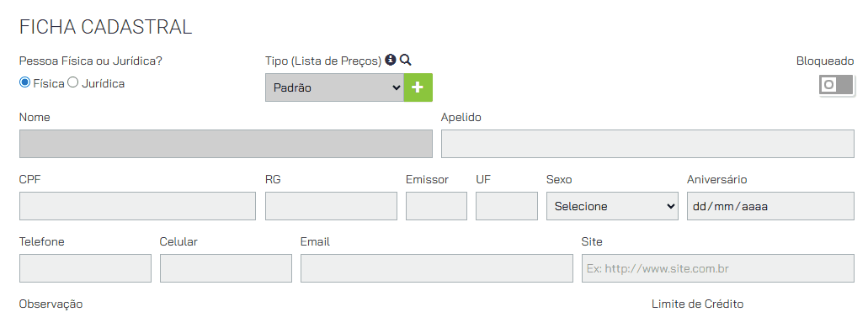Image resolution: width=868 pixels, height=312 pixels.
Task: Click the UF input box
Action: pyautogui.click(x=507, y=206)
